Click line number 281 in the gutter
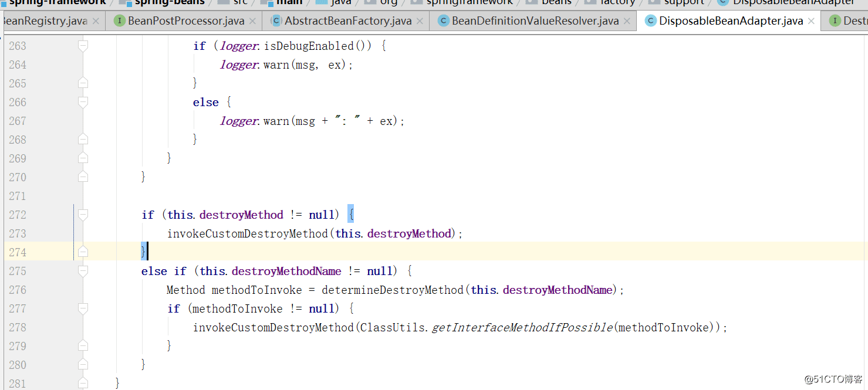The width and height of the screenshot is (868, 390). pyautogui.click(x=18, y=384)
